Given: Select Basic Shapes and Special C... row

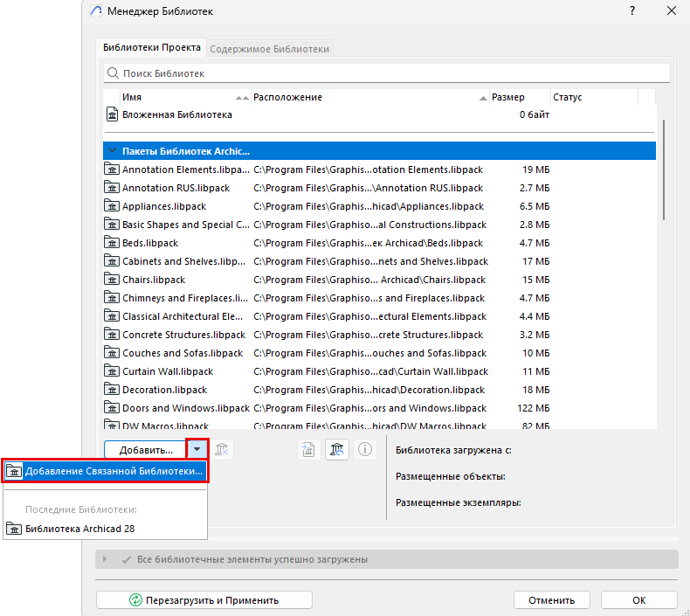Looking at the screenshot, I should [379, 225].
